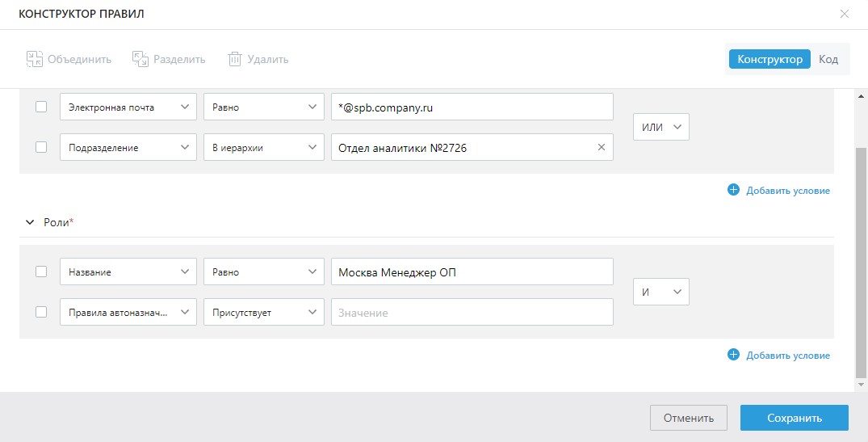
Task: Open the ИЛИ logic operator dropdown
Action: (660, 127)
